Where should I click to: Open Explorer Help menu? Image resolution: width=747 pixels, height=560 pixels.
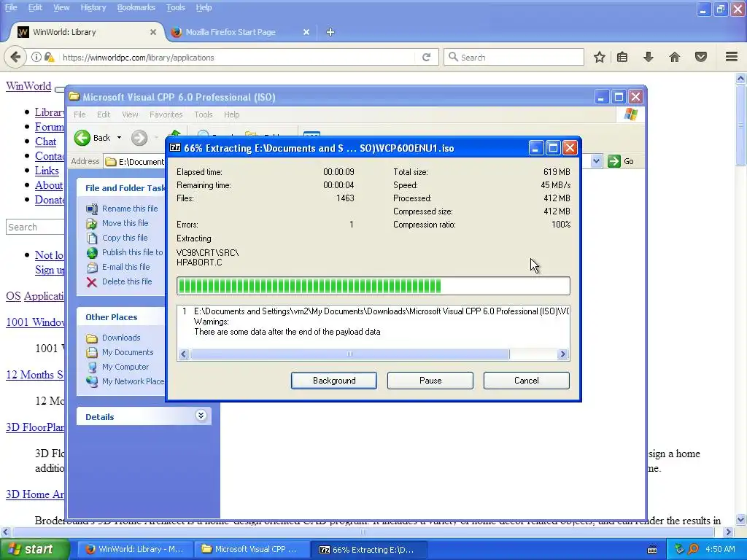(x=231, y=114)
